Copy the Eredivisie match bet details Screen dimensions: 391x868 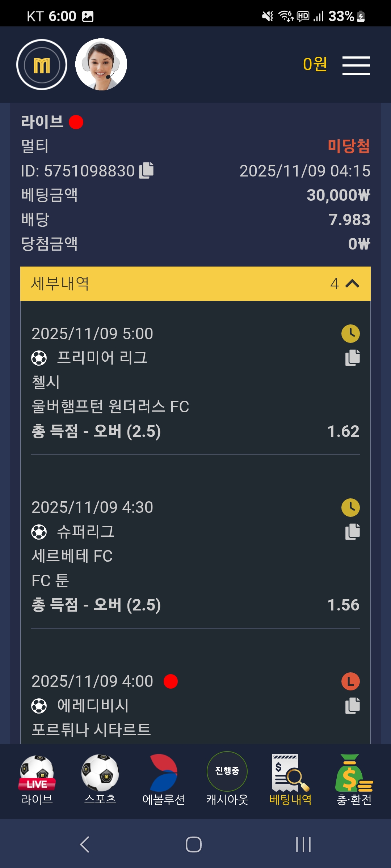pyautogui.click(x=352, y=706)
